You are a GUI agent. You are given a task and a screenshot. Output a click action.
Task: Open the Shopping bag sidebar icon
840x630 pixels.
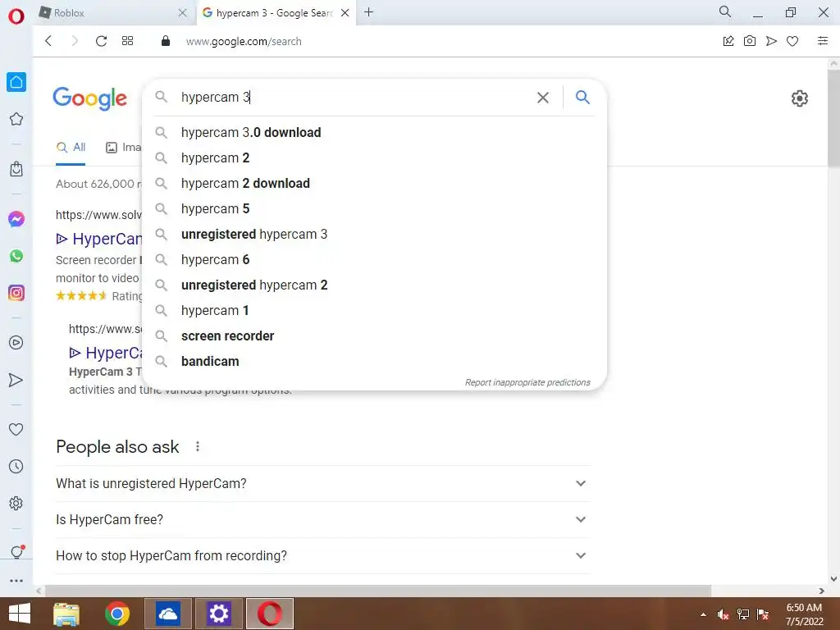click(16, 169)
